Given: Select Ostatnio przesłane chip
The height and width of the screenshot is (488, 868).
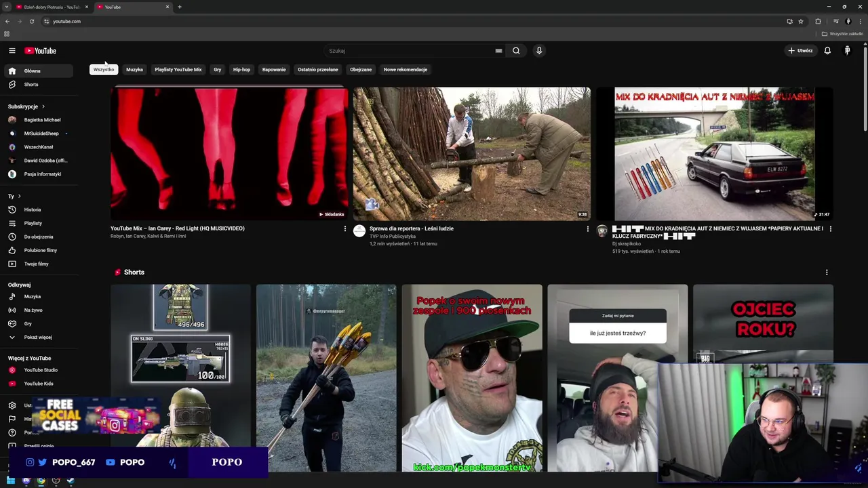Looking at the screenshot, I should click(x=317, y=69).
